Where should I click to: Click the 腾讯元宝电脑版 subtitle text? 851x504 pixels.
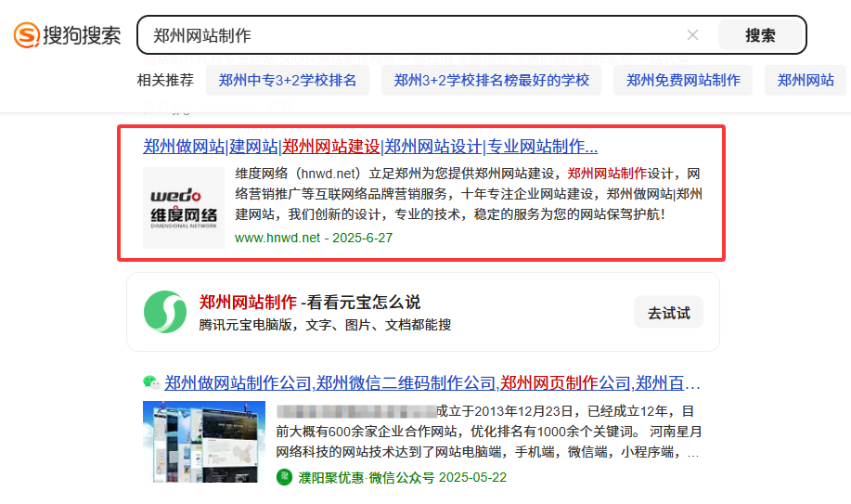point(325,325)
